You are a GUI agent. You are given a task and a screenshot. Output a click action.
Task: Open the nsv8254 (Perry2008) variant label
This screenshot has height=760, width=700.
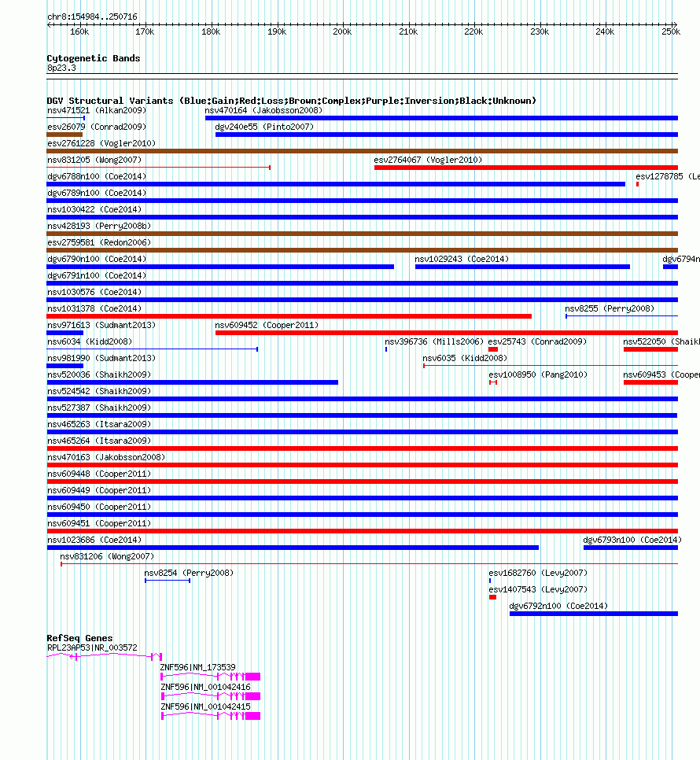(189, 572)
